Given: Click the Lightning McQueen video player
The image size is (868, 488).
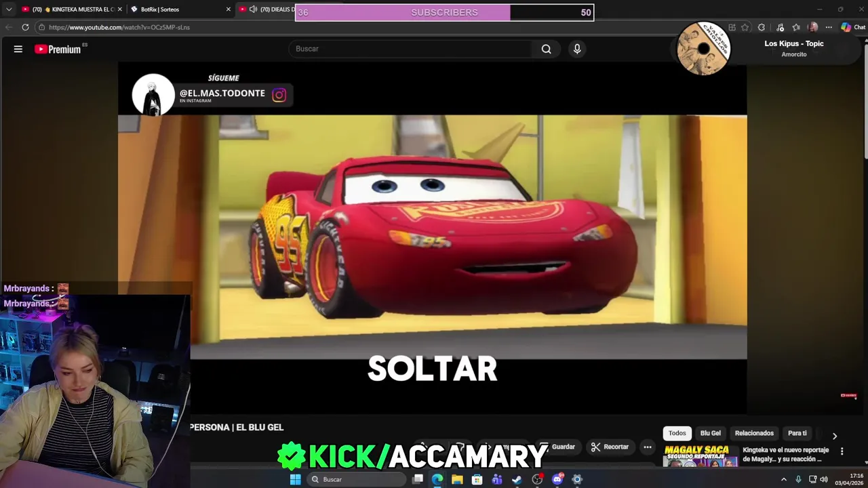Looking at the screenshot, I should click(433, 237).
